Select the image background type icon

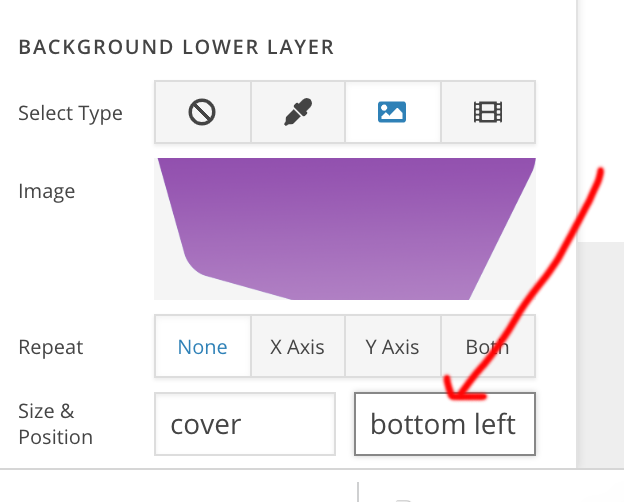pyautogui.click(x=392, y=112)
